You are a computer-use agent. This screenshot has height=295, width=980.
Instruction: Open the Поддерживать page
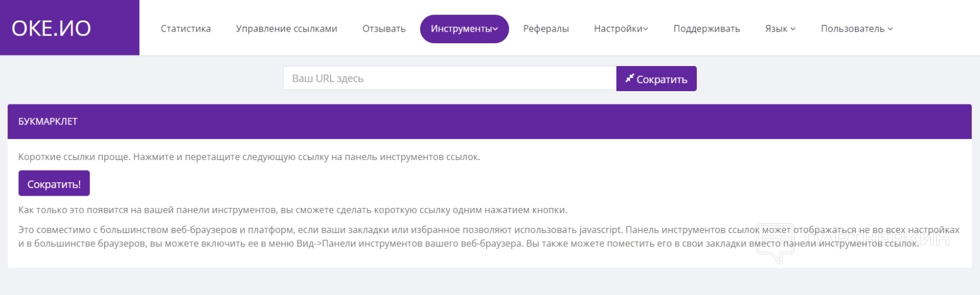click(707, 29)
